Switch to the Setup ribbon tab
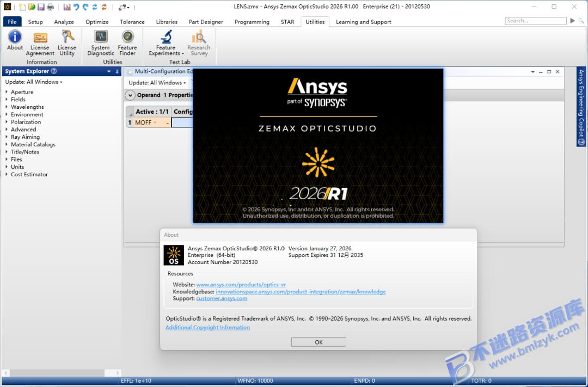The height and width of the screenshot is (387, 588). click(35, 22)
